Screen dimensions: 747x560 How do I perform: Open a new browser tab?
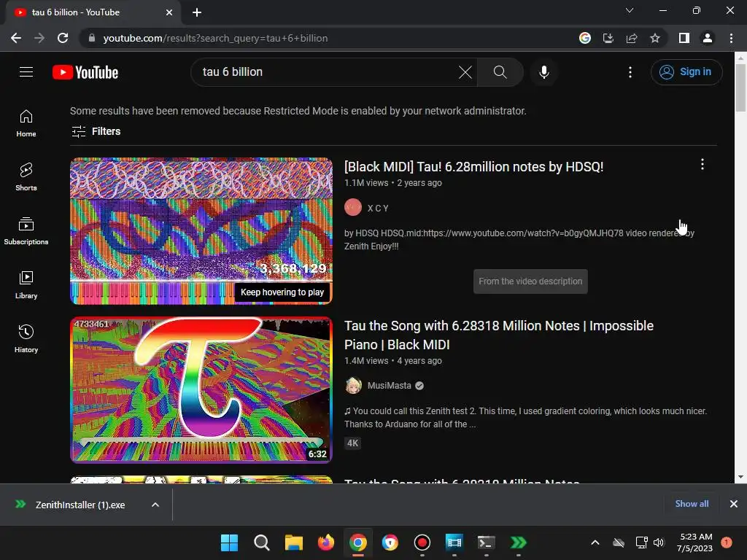[197, 12]
